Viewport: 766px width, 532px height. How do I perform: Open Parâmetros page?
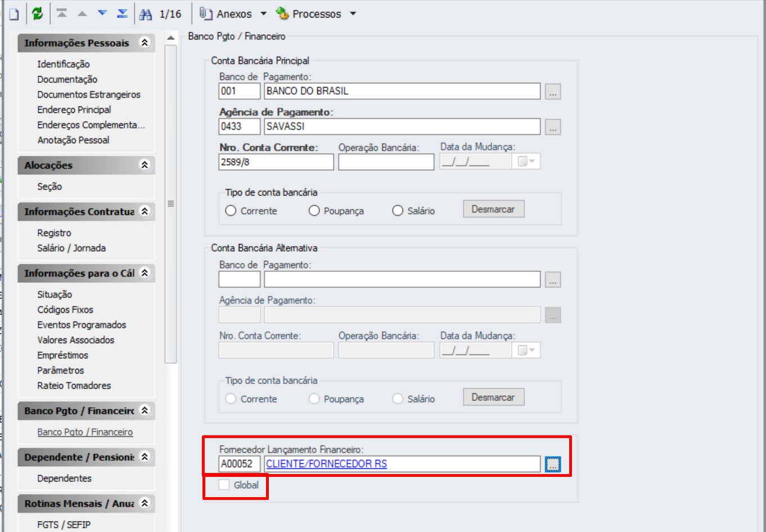(61, 370)
